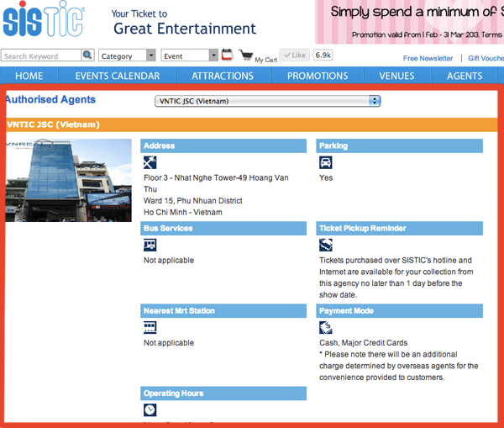Click the Parking section header

[x=399, y=145]
